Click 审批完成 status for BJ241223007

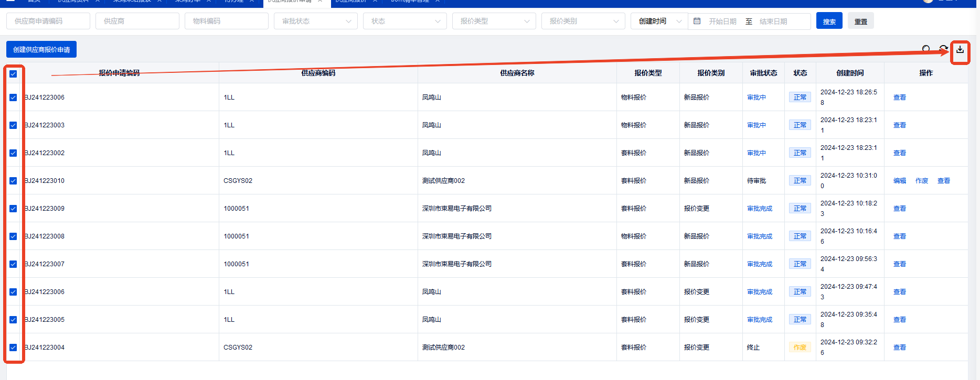760,264
